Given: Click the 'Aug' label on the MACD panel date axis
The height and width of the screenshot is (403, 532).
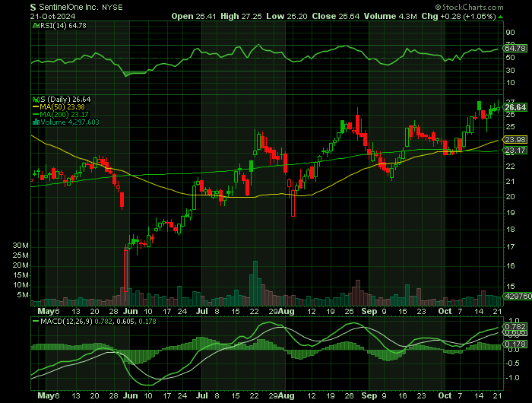Looking at the screenshot, I should (x=286, y=396).
